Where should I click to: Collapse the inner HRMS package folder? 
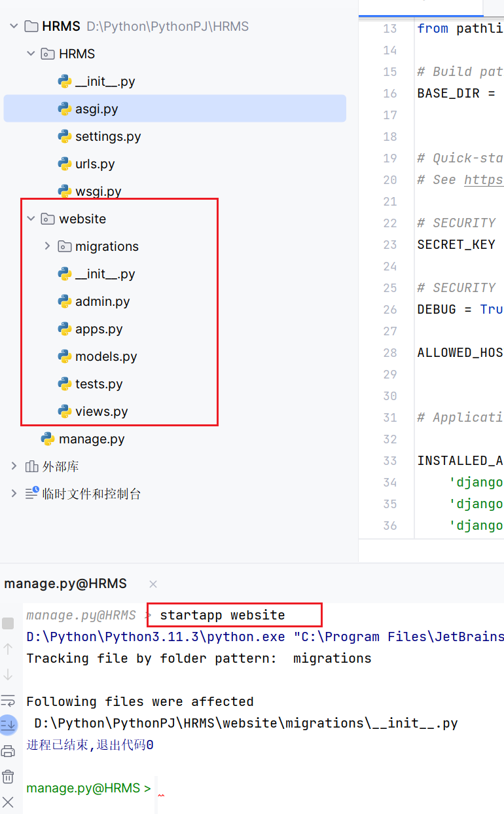(31, 54)
